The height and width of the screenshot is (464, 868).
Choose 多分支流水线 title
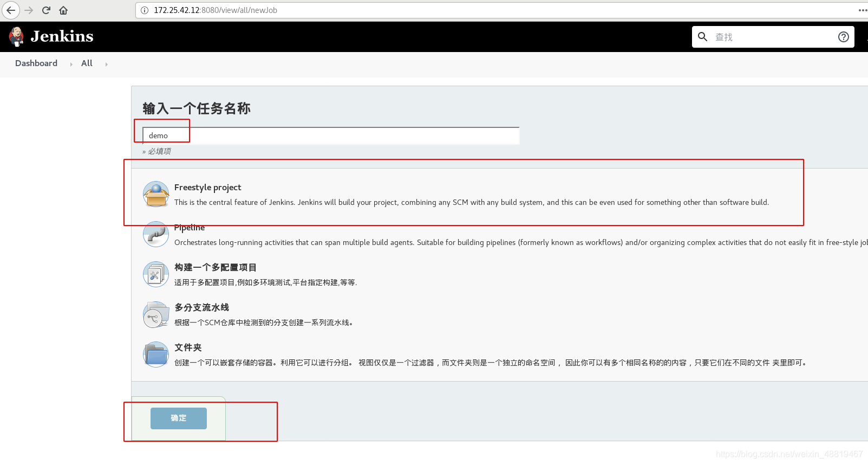(201, 308)
